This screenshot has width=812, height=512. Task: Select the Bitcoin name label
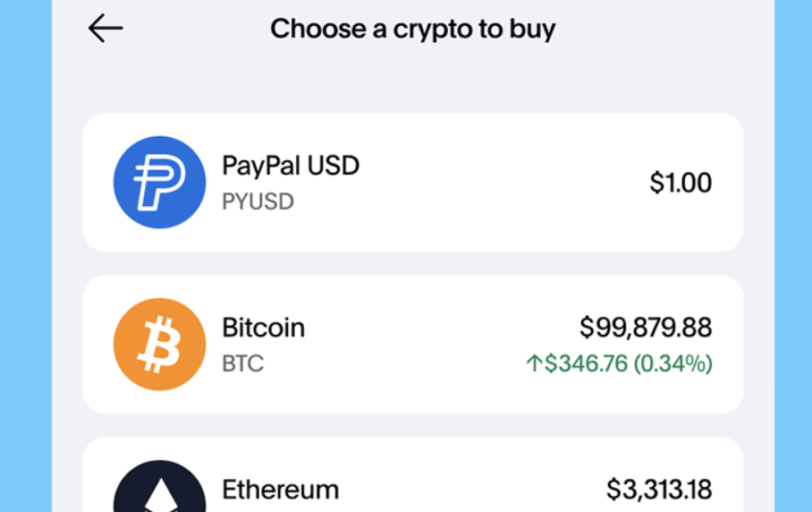coord(263,328)
